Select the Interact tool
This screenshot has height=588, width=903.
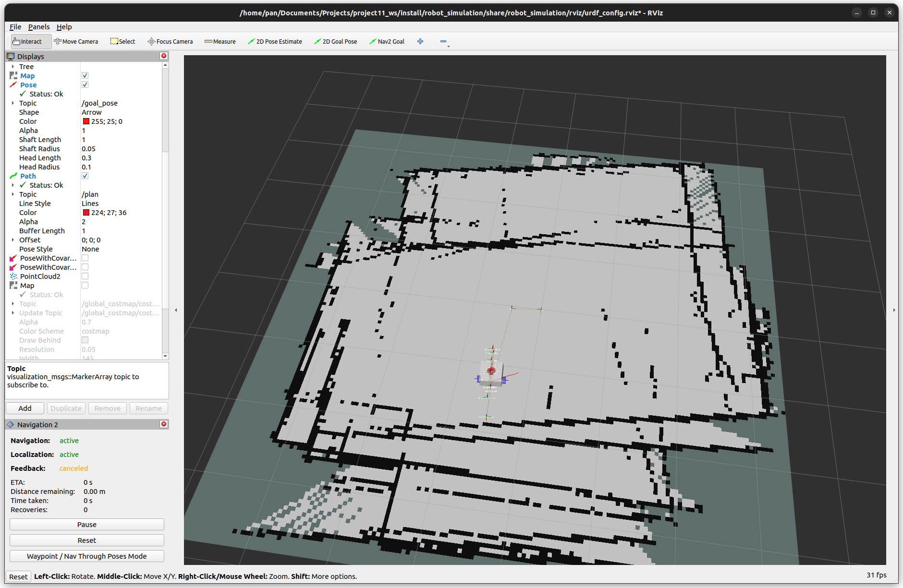[x=31, y=41]
